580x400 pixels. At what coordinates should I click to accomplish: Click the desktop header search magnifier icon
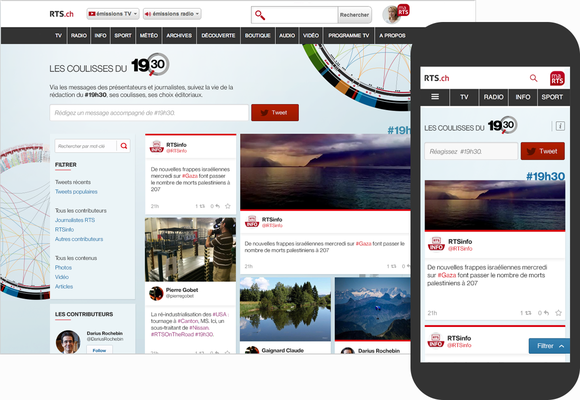point(260,15)
